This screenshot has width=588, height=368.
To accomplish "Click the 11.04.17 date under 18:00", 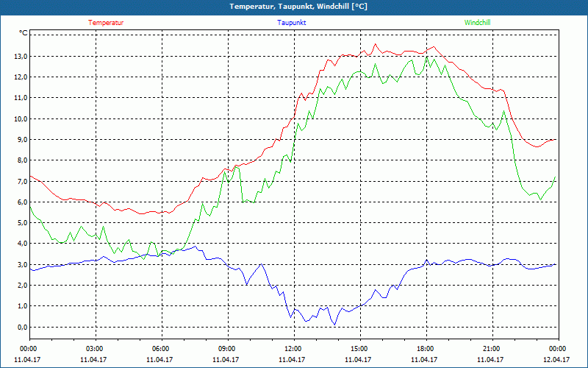I will 424,359.
